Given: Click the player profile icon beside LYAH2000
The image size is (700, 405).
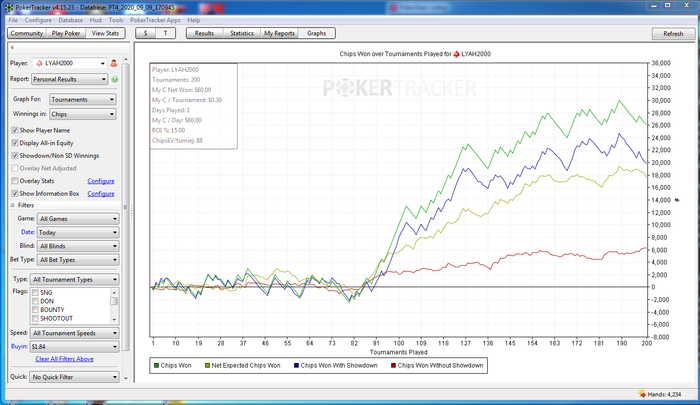Looking at the screenshot, I should coord(114,63).
